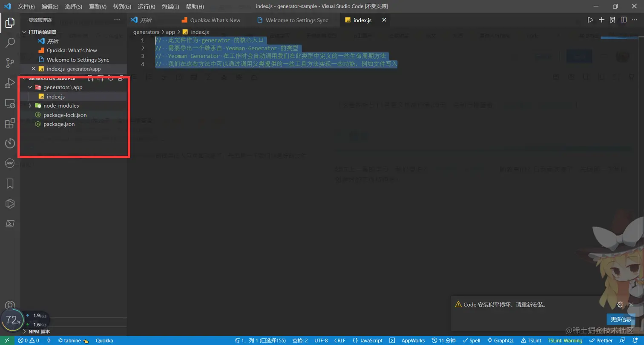Image resolution: width=644 pixels, height=345 pixels.
Task: Refresh the GENERATOR-SAMPLE explorer
Action: coord(111,78)
